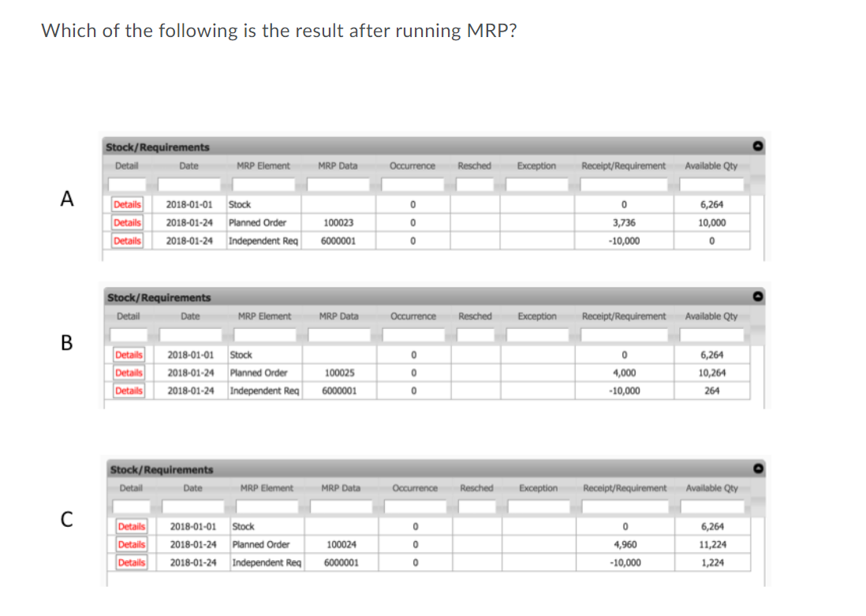Open Details for the Stock row in option B
This screenshot has height=616, width=866.
(128, 354)
